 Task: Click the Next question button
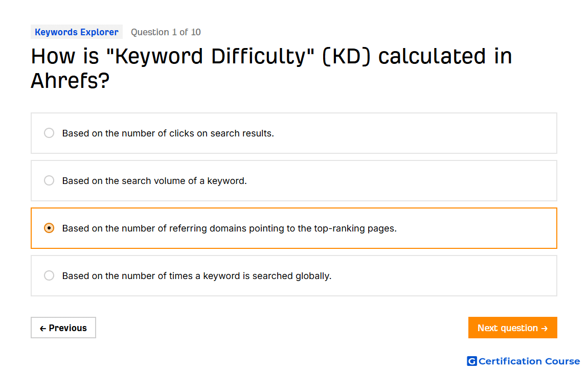point(512,328)
